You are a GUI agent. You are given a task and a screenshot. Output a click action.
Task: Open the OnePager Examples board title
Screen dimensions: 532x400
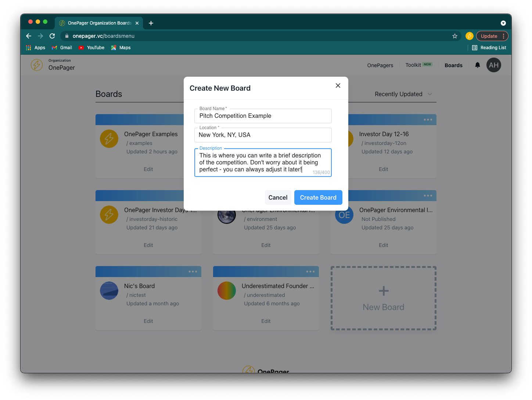click(151, 134)
